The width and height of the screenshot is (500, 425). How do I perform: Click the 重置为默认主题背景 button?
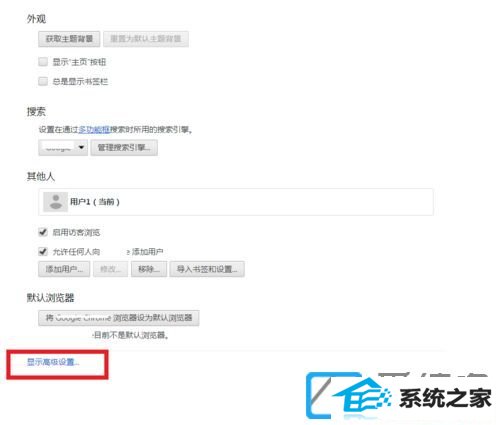146,39
